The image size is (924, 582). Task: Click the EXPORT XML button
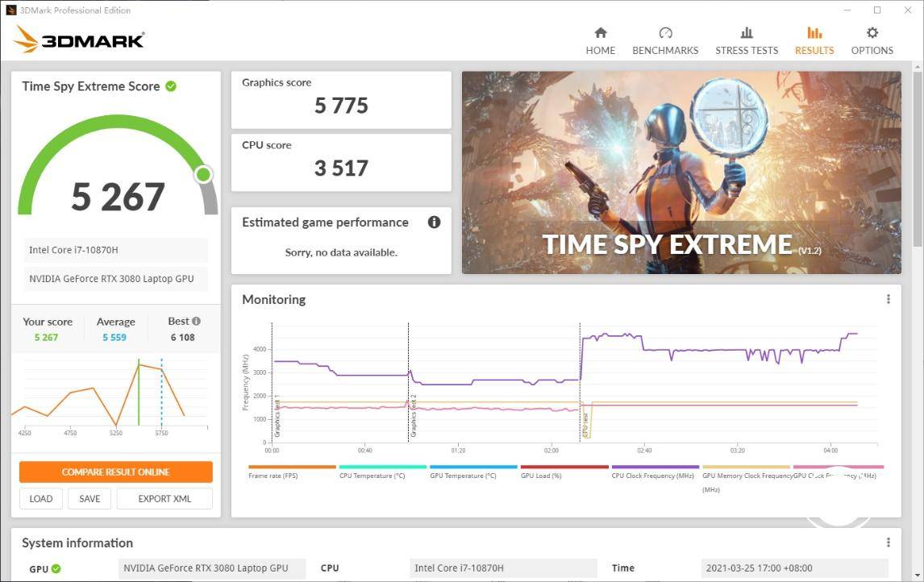pos(164,498)
